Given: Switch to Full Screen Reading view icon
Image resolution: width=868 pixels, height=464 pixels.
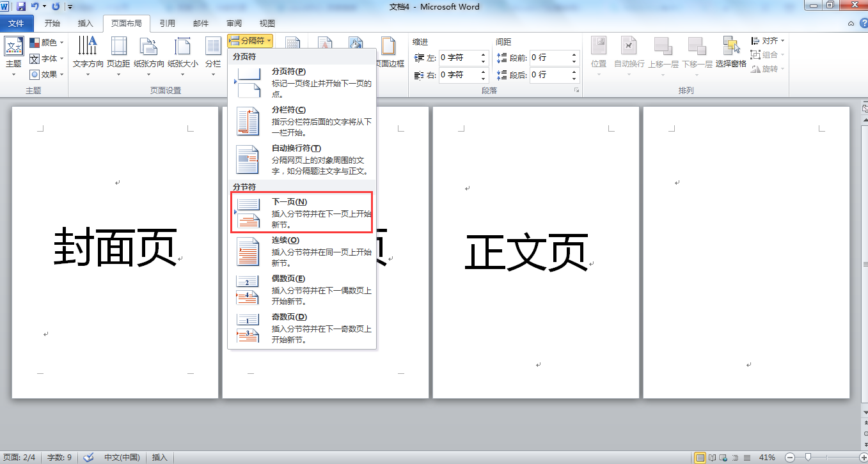Looking at the screenshot, I should pyautogui.click(x=712, y=458).
